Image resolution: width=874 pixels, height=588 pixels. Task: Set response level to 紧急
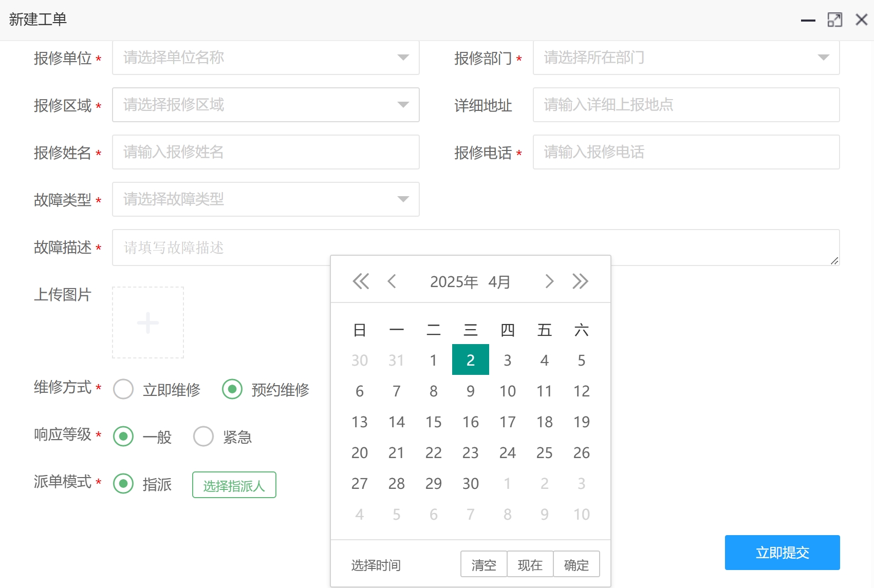click(x=203, y=436)
